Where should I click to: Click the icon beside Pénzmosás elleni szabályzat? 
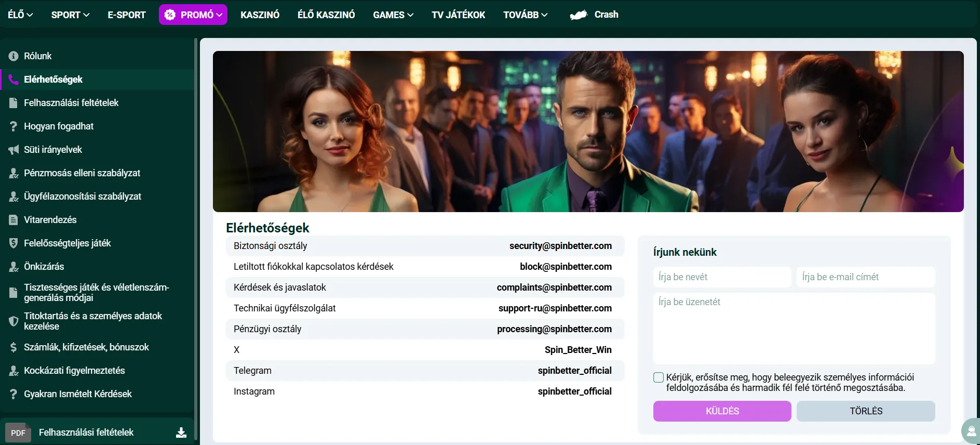[x=14, y=173]
